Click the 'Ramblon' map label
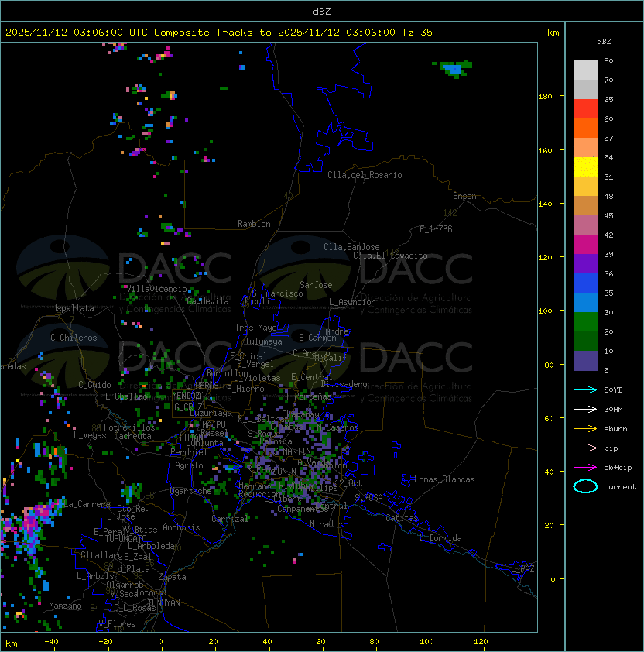 tap(254, 224)
